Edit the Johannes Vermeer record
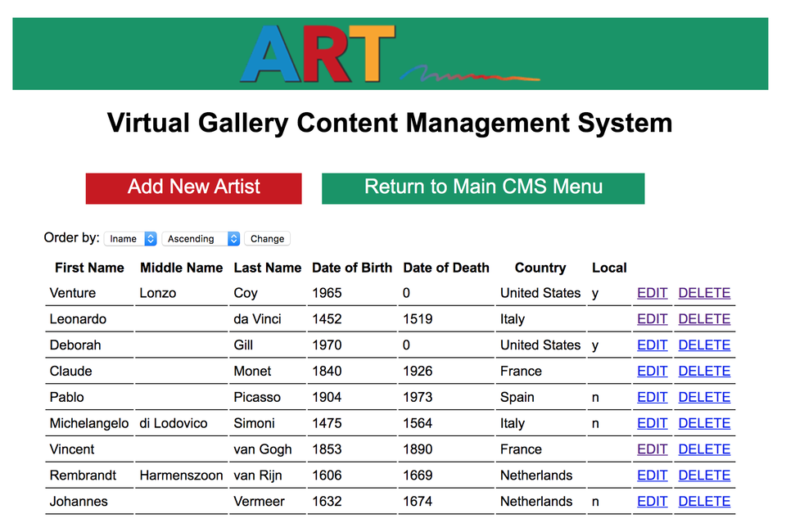The image size is (786, 532). point(652,501)
